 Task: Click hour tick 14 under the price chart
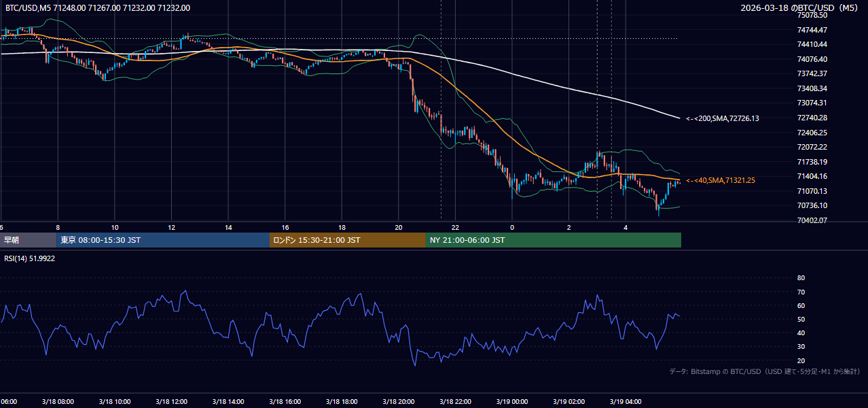point(228,228)
